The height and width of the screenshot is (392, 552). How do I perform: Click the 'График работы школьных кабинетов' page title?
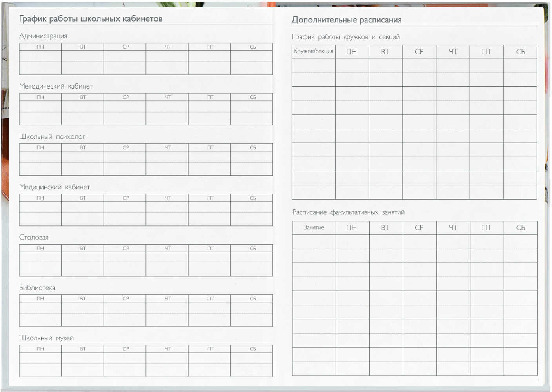point(91,19)
